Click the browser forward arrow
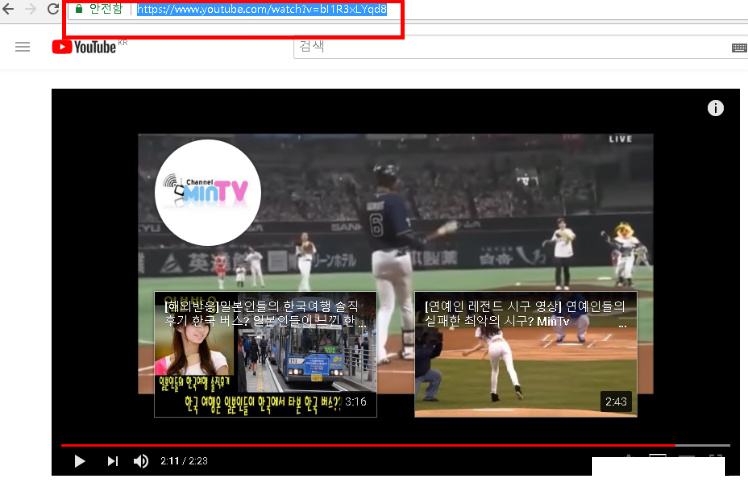Image resolution: width=748 pixels, height=491 pixels. [31, 9]
